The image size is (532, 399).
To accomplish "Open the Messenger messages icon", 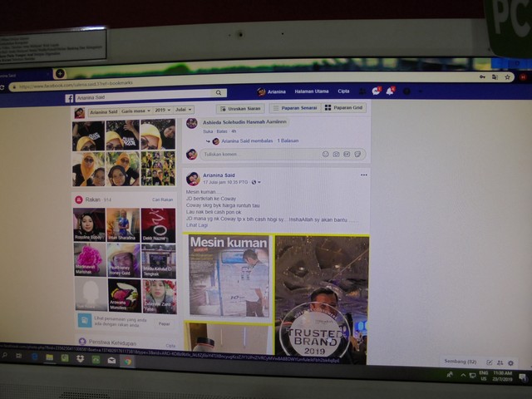I will pos(376,91).
